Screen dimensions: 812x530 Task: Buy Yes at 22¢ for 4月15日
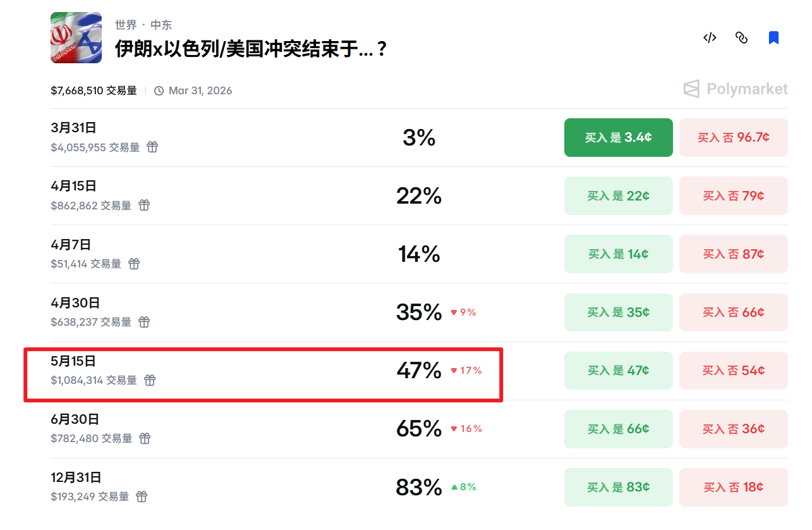618,196
